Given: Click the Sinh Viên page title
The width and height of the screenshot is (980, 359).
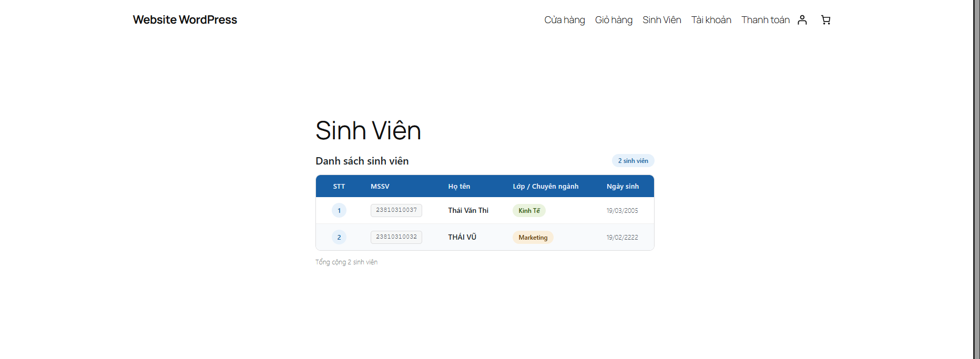Looking at the screenshot, I should tap(368, 130).
